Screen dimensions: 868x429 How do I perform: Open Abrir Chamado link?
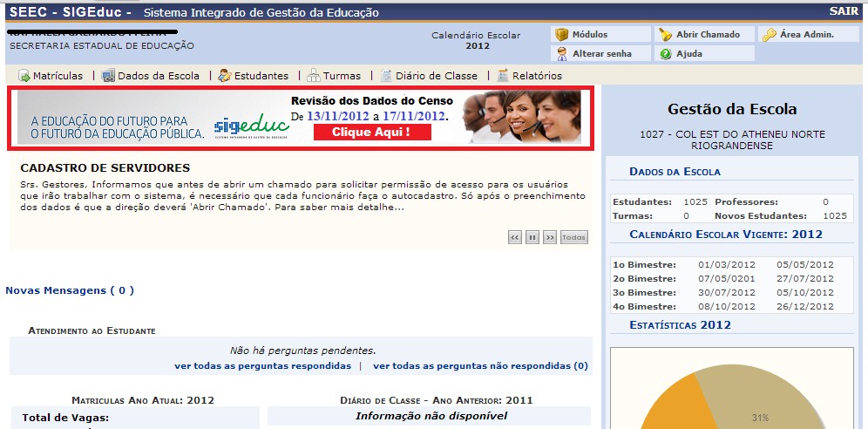[x=708, y=35]
